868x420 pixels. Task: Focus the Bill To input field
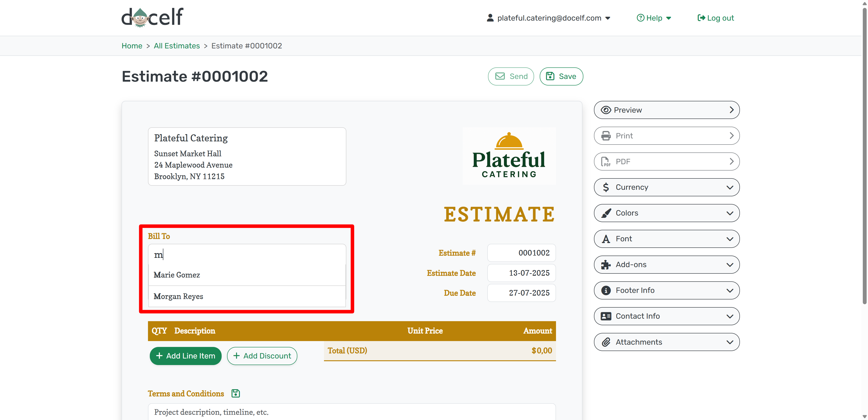tap(247, 254)
